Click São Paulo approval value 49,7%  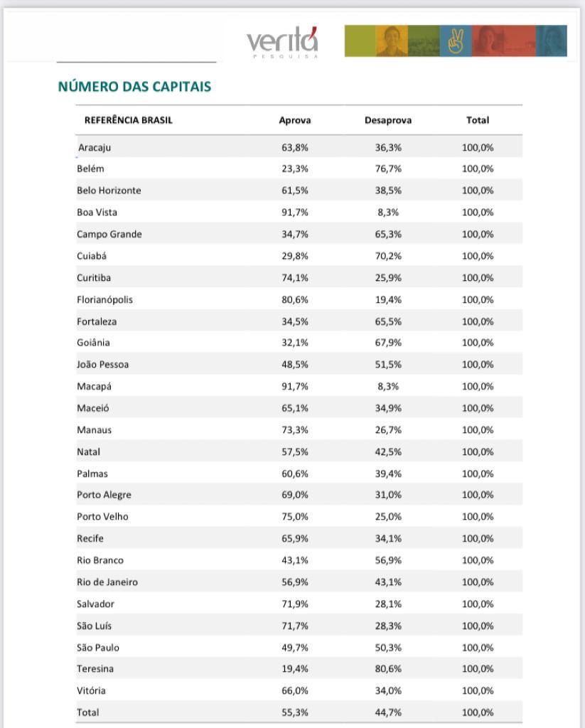click(x=295, y=647)
